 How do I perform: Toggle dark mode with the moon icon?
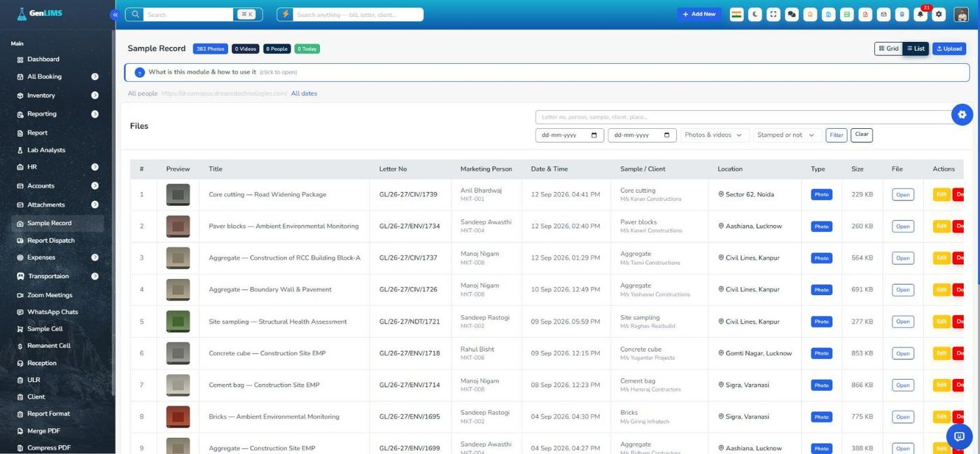[755, 14]
